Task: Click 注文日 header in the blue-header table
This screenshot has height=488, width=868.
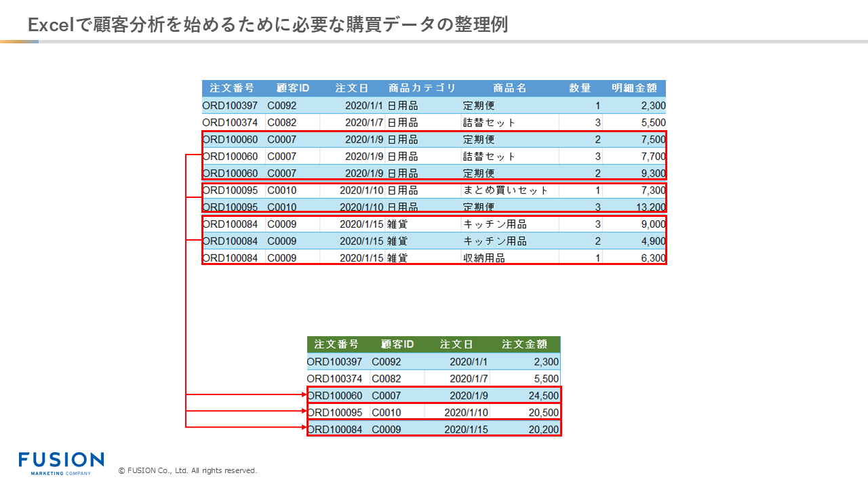Action: [x=352, y=88]
